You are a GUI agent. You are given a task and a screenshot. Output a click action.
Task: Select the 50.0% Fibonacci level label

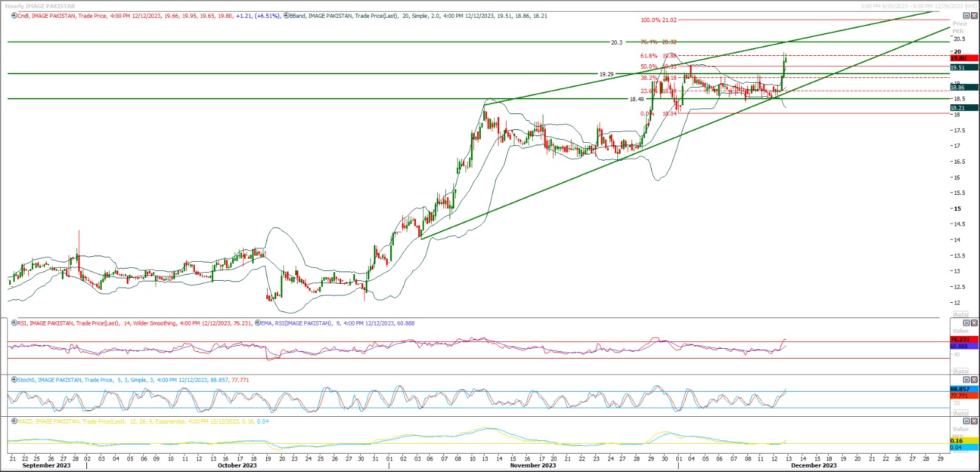point(658,67)
